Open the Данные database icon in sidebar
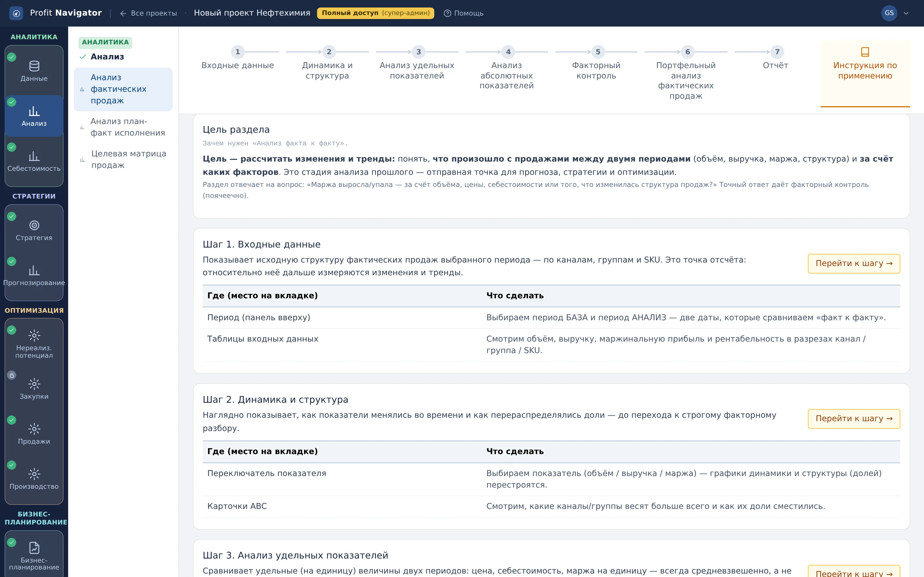Screen dimensions: 924x577 click(x=34, y=66)
